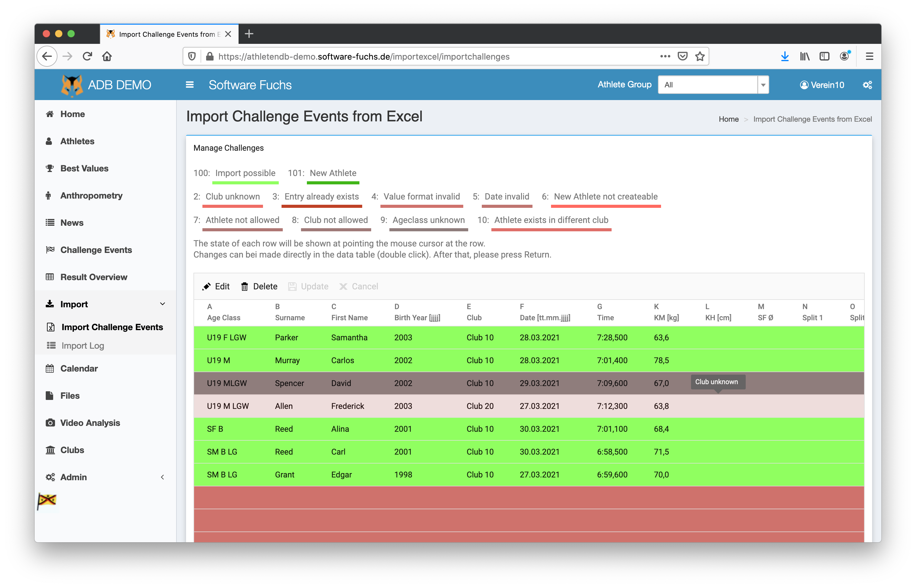Click the Edit toolbar button
Viewport: 916px width, 588px height.
coord(216,286)
